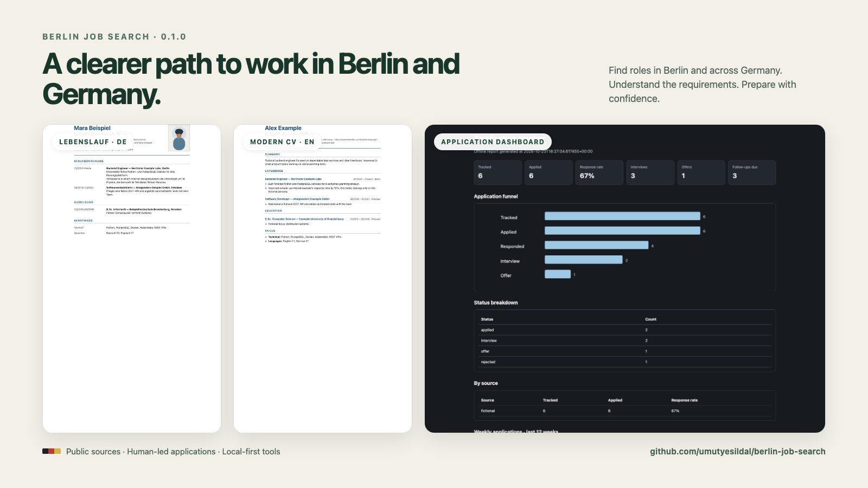Click the profile photo on Mara Beispiel's CV
The width and height of the screenshot is (868, 488).
(179, 138)
